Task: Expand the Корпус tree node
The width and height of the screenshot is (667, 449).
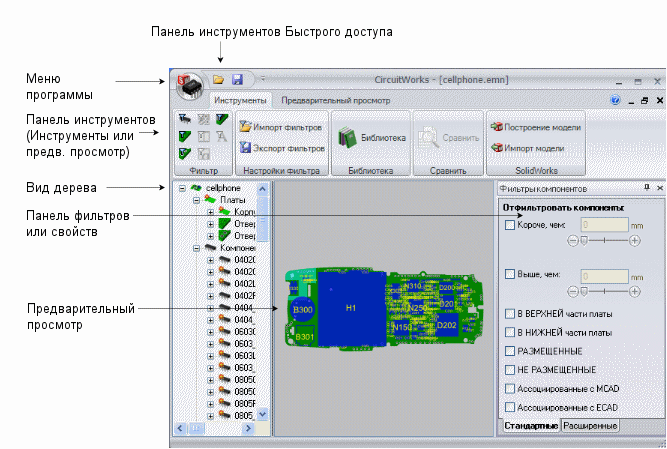Action: (x=211, y=212)
